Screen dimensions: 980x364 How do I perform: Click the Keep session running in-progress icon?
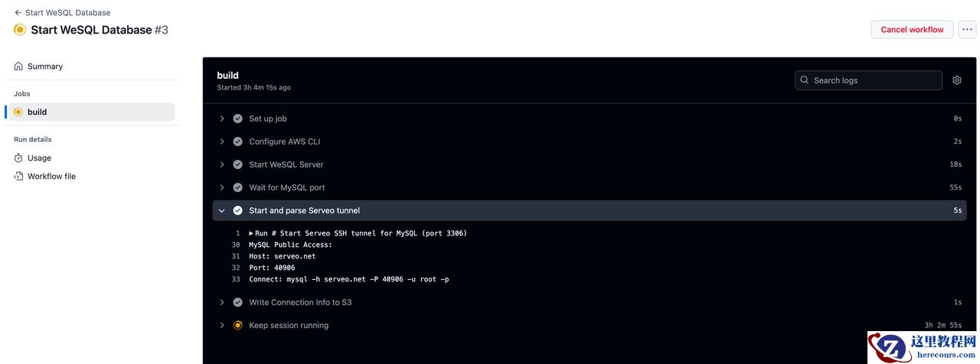[x=237, y=325]
